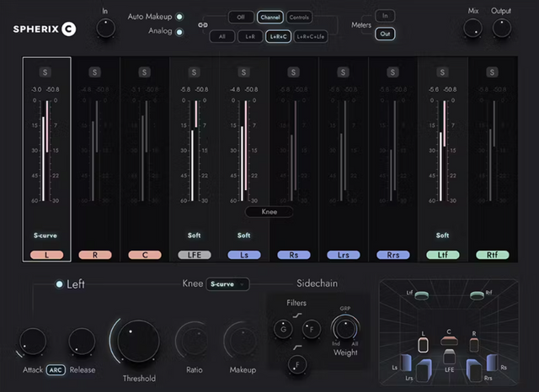
Task: Solo the LFE channel strip
Action: 194,72
